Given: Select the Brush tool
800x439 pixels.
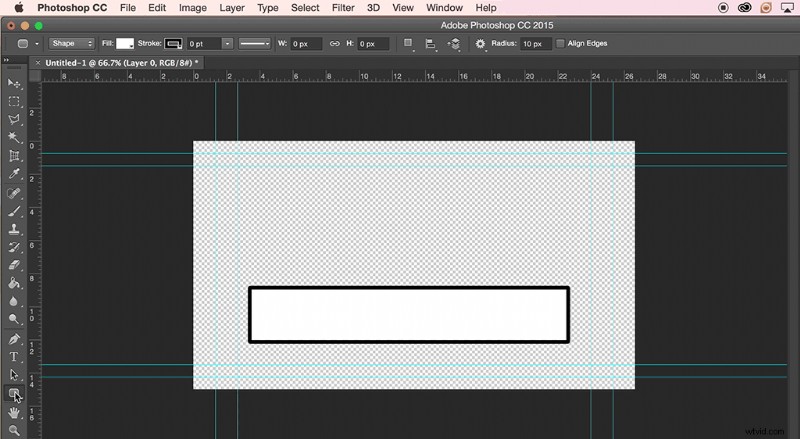Looking at the screenshot, I should tap(14, 211).
